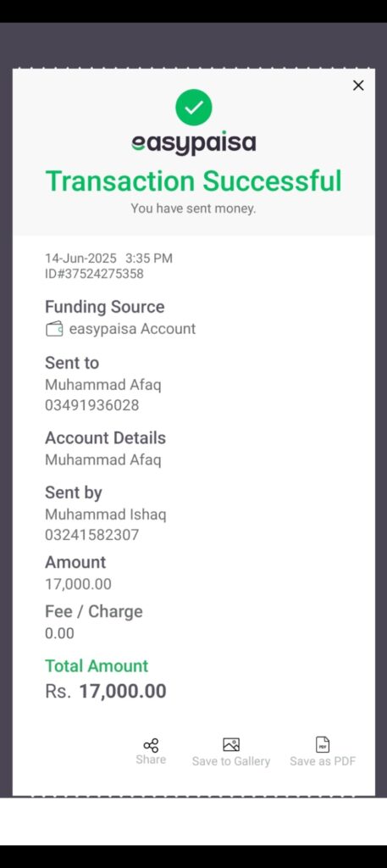Select the transaction ID #37524275358
Image resolution: width=387 pixels, height=868 pixels.
coord(94,274)
